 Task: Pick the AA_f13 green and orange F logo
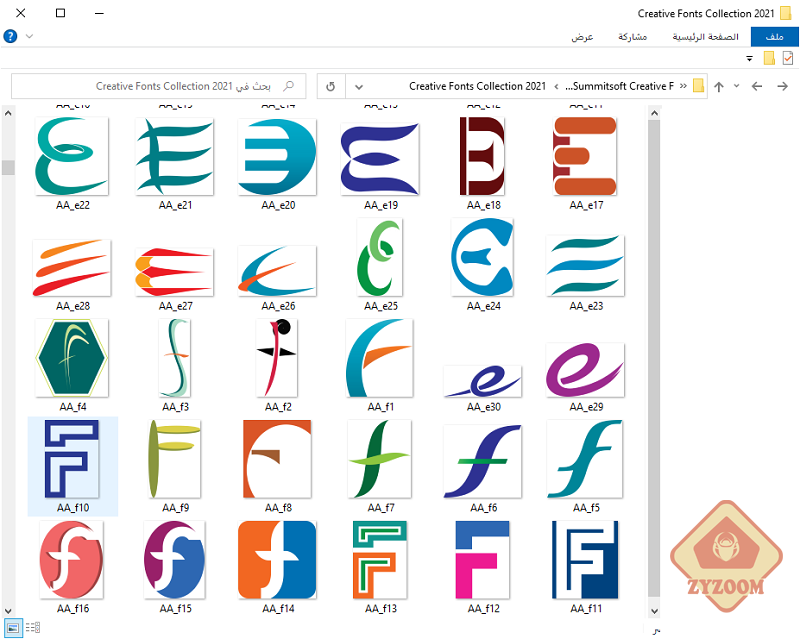click(380, 560)
